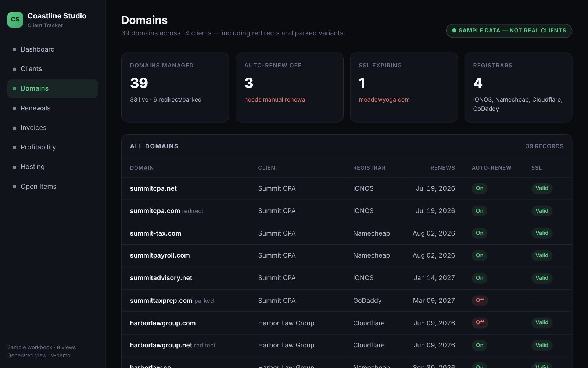
Task: Click the Summit CPA client for summitcpa.com
Action: click(x=277, y=211)
